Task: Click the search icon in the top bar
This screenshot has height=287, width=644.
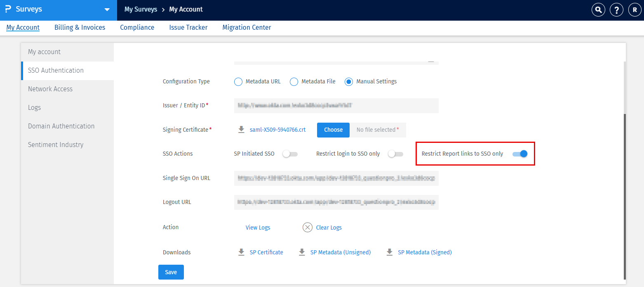Action: tap(598, 9)
